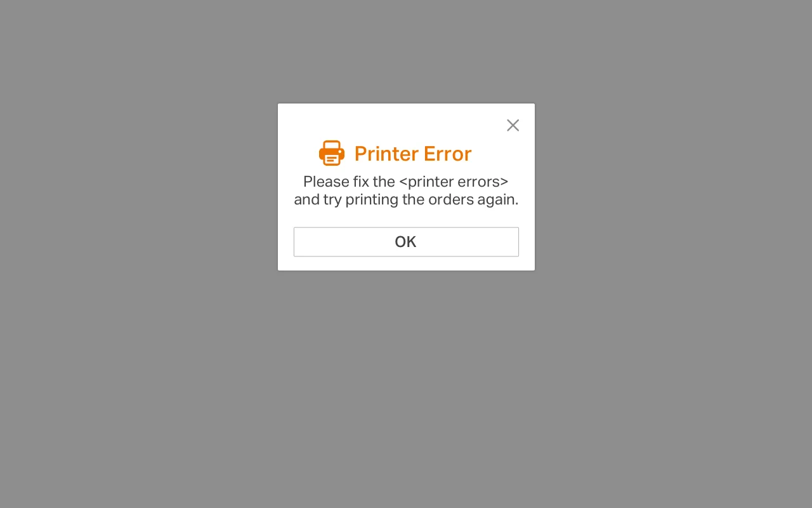This screenshot has width=812, height=508.
Task: Click the white space below the OK button
Action: point(406,264)
